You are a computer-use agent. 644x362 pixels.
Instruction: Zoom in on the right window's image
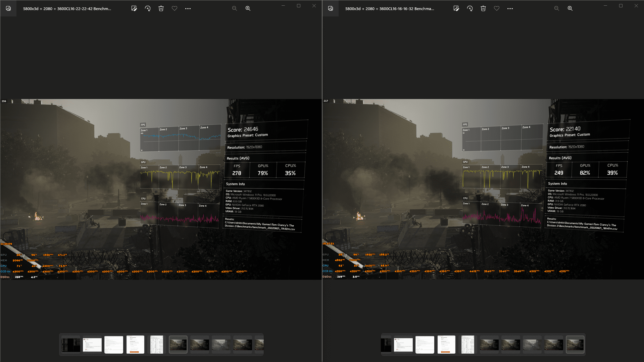570,8
